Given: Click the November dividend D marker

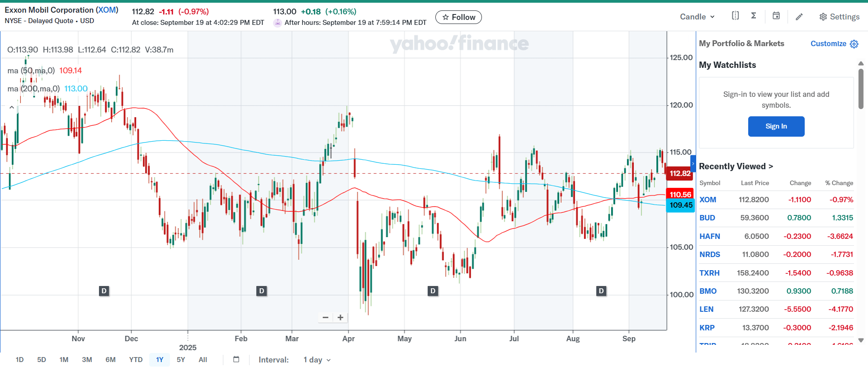Looking at the screenshot, I should coord(104,291).
